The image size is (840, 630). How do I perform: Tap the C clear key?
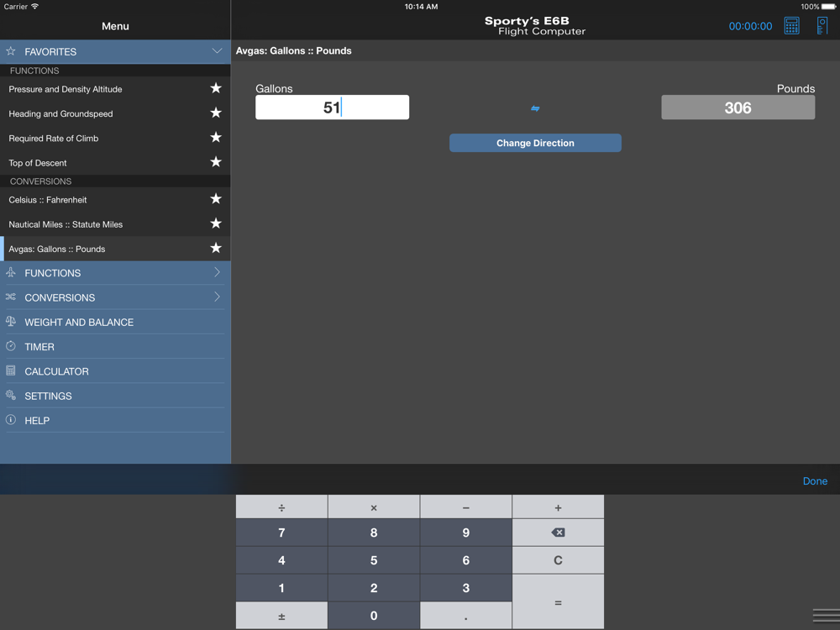[558, 560]
